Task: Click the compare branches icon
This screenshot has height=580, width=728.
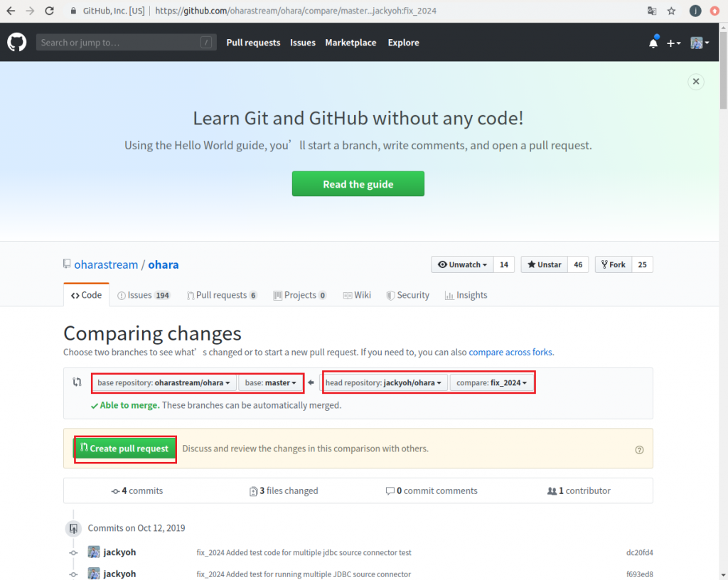Action: (77, 382)
